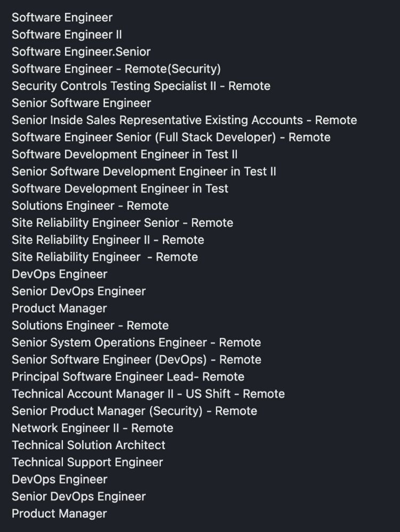
Task: Click the plain "Software Engineer" first line
Action: [62, 18]
